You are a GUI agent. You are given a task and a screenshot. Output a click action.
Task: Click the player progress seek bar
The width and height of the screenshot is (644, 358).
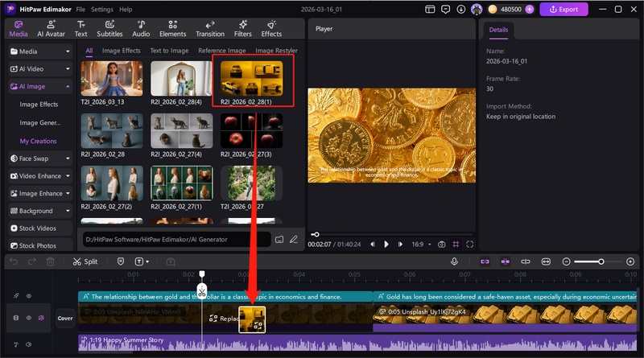(x=392, y=234)
